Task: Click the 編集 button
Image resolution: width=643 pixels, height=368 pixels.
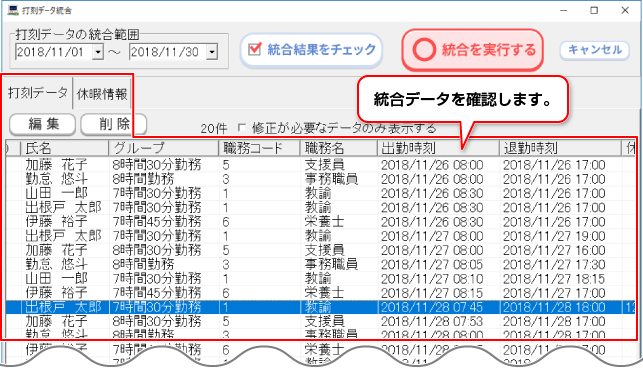Action: coord(43,123)
